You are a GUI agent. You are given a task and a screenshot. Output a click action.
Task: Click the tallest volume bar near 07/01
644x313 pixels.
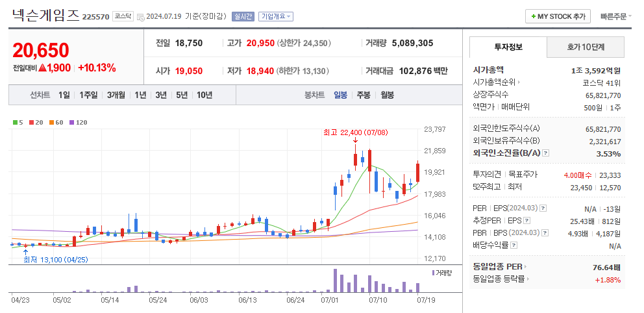coord(335,281)
